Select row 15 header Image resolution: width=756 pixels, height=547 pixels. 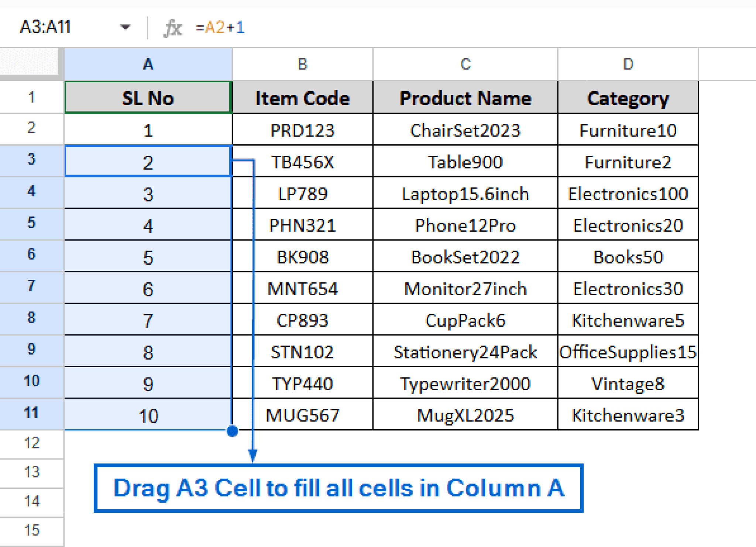(31, 530)
